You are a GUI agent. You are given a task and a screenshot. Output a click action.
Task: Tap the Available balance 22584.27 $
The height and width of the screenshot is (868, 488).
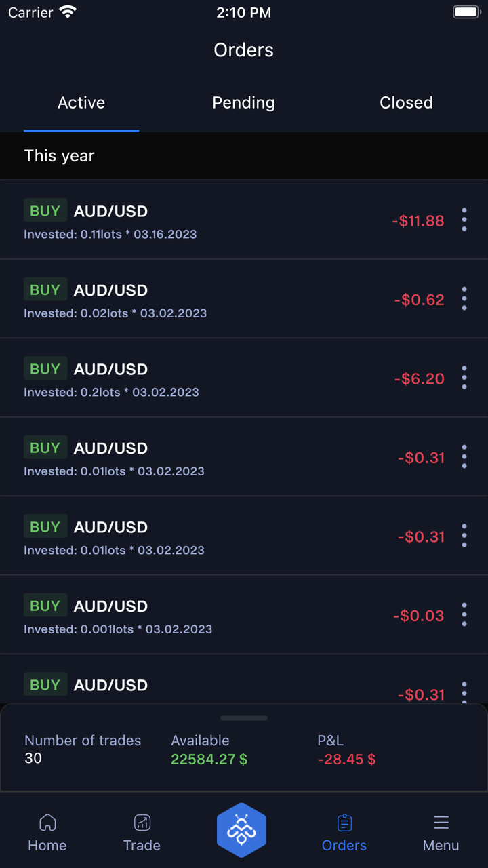[x=209, y=759]
